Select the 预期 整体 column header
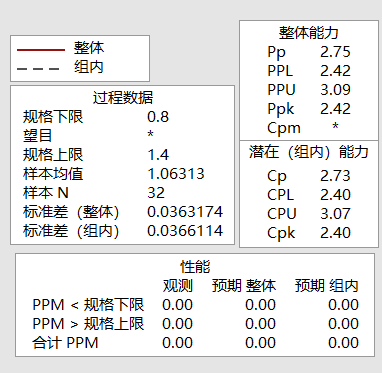This screenshot has height=373, width=382. point(244,286)
